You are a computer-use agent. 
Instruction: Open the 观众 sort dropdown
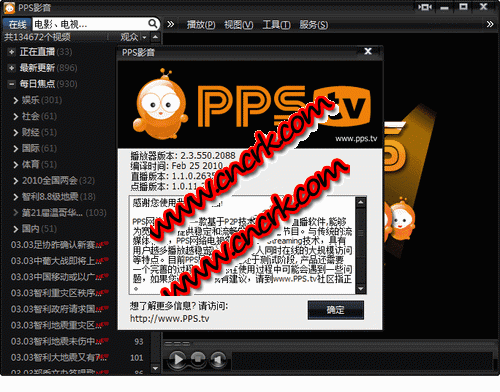133,37
